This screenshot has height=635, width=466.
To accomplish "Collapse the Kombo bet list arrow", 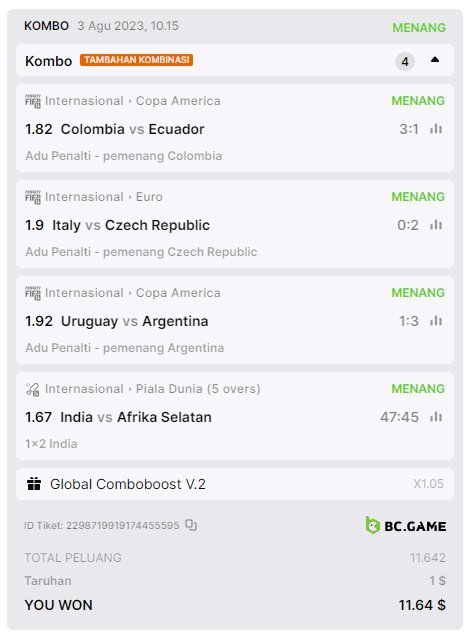I will click(x=435, y=60).
